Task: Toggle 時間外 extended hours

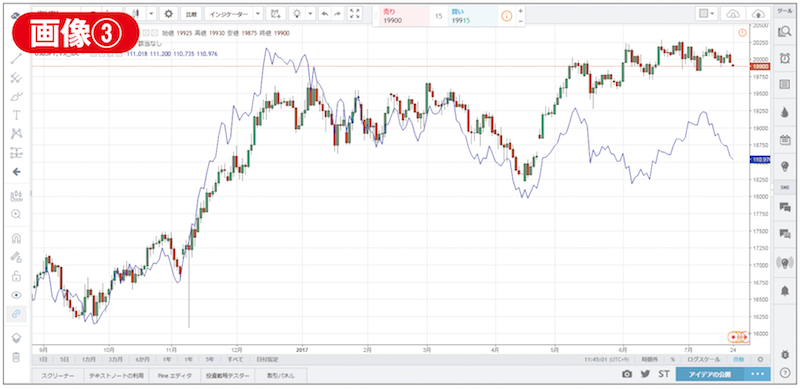Action: [x=650, y=359]
